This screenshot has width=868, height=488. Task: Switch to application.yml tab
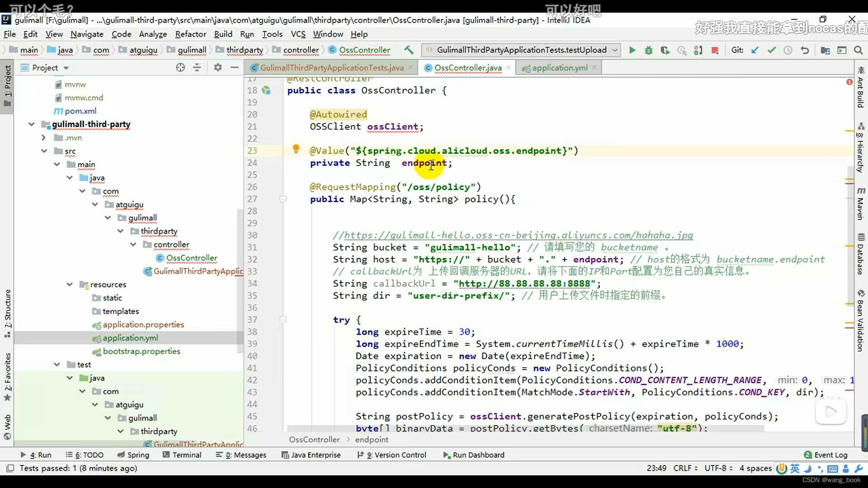[559, 67]
